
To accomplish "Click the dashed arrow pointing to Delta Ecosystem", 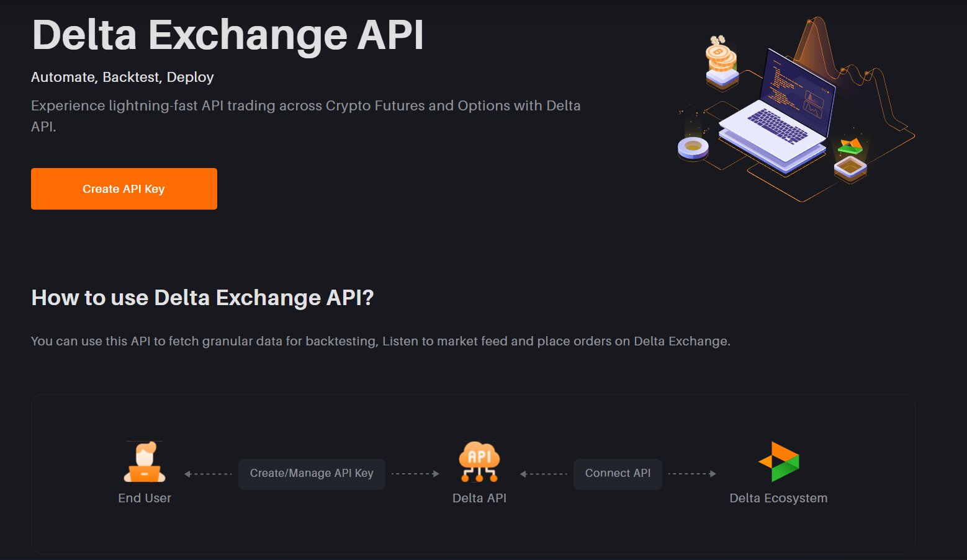I will click(x=692, y=474).
